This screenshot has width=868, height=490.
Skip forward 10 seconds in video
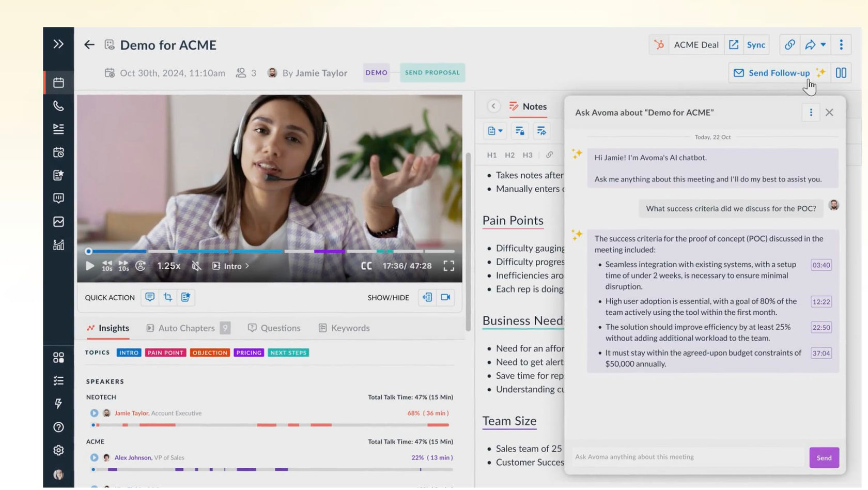[123, 266]
